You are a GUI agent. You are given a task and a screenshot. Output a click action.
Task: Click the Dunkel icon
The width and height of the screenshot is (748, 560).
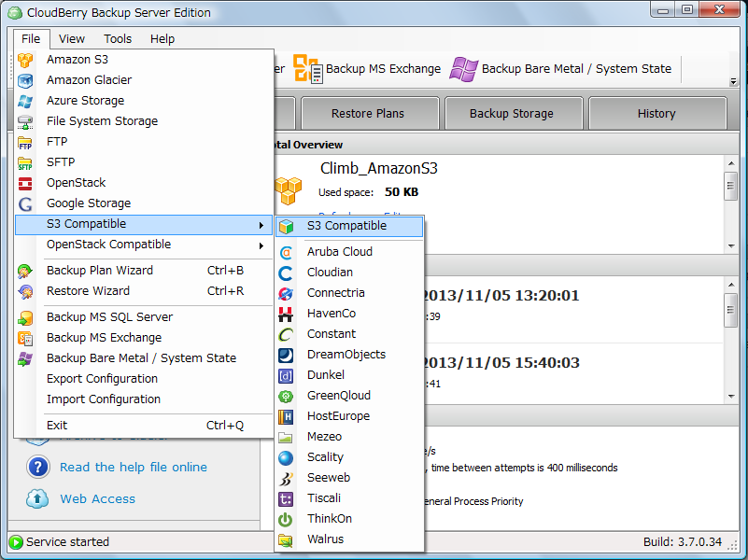(x=286, y=375)
